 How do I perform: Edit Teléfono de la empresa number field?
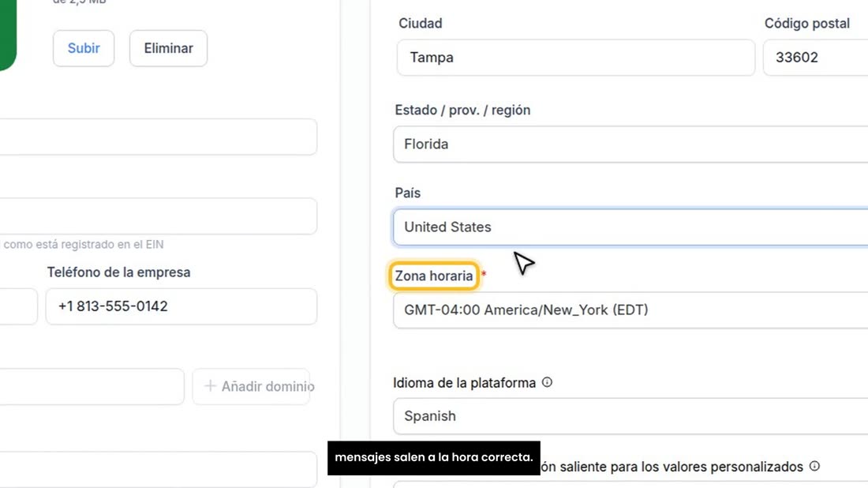(181, 306)
